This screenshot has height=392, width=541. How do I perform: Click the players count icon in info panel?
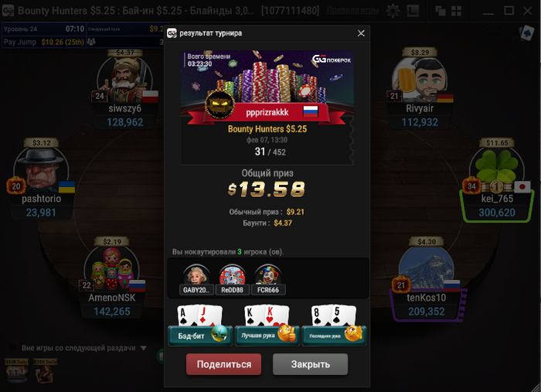point(91,42)
